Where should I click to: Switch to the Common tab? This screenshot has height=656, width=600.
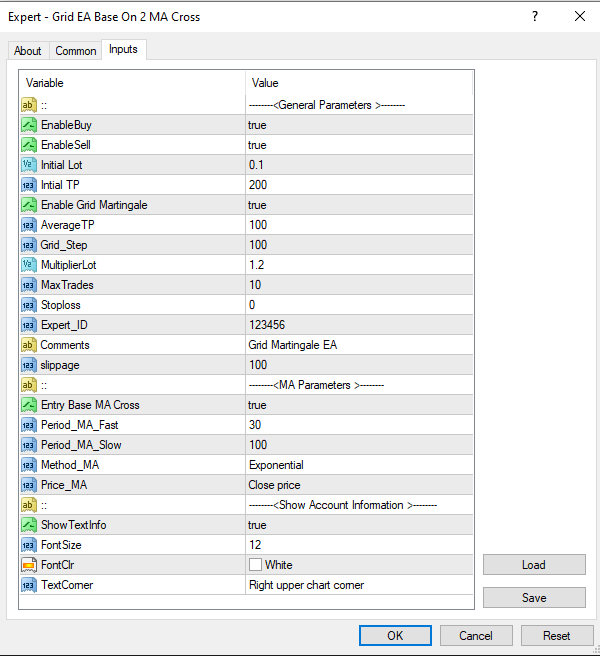coord(76,51)
